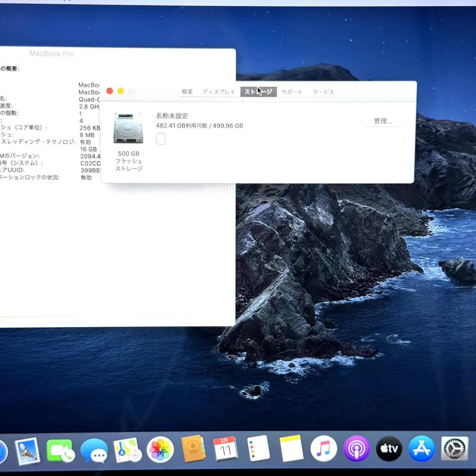Select the ストレージ tab
476x476 pixels.
(258, 92)
